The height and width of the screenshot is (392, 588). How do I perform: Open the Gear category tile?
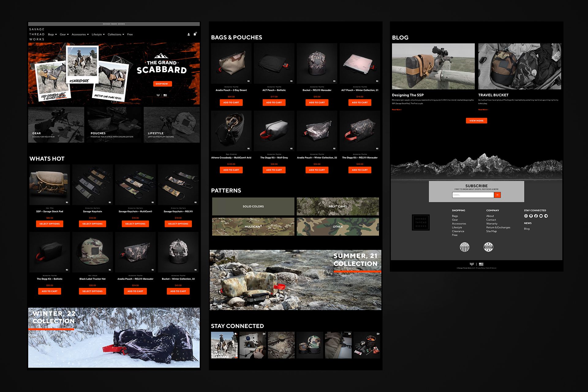click(x=56, y=125)
